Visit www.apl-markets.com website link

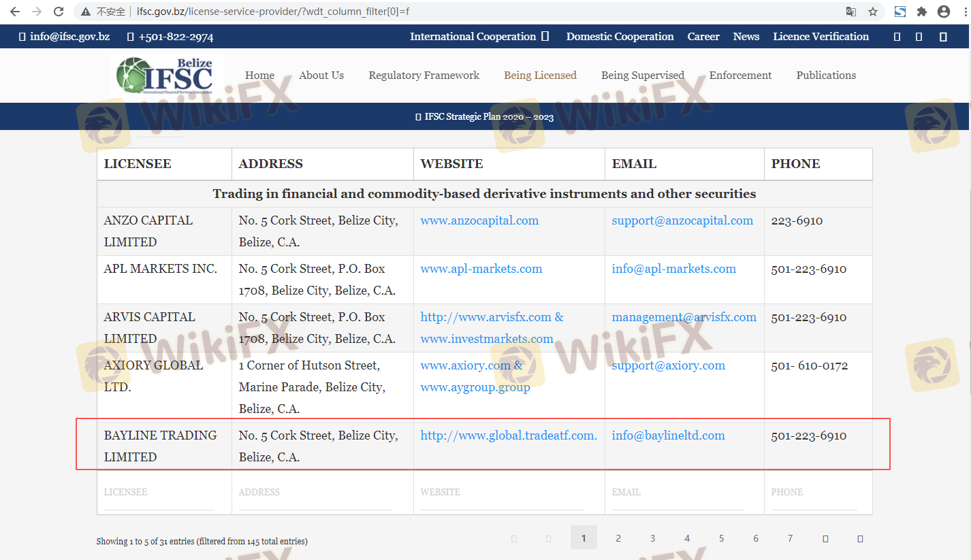pos(481,269)
